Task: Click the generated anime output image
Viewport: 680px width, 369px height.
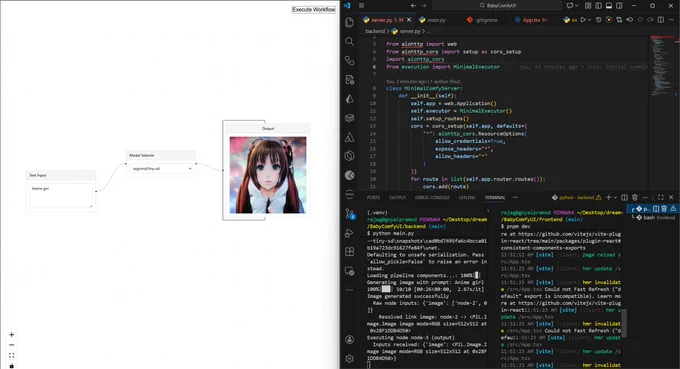Action: pyautogui.click(x=268, y=175)
